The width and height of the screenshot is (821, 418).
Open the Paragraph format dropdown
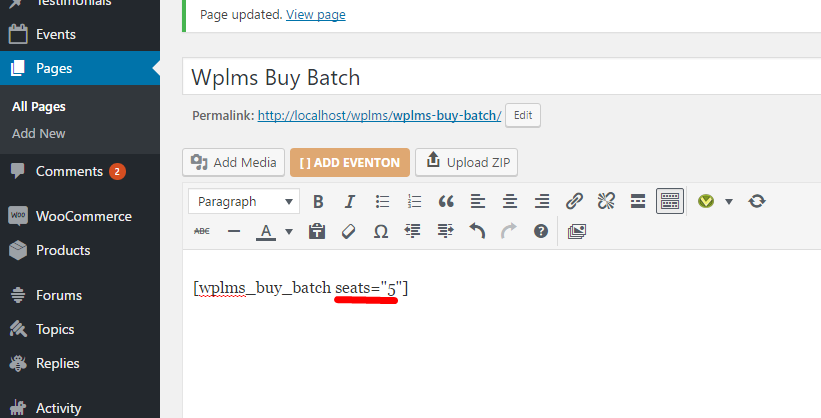click(x=244, y=201)
